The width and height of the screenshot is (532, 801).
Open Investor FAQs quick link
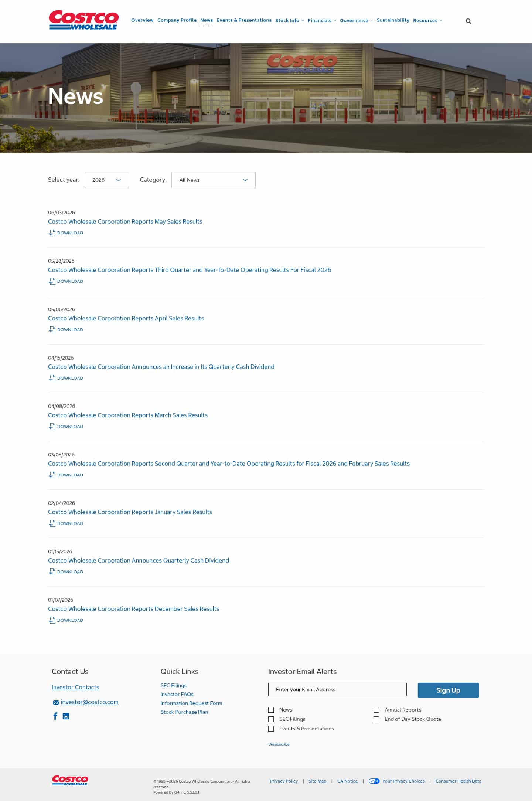click(x=177, y=694)
